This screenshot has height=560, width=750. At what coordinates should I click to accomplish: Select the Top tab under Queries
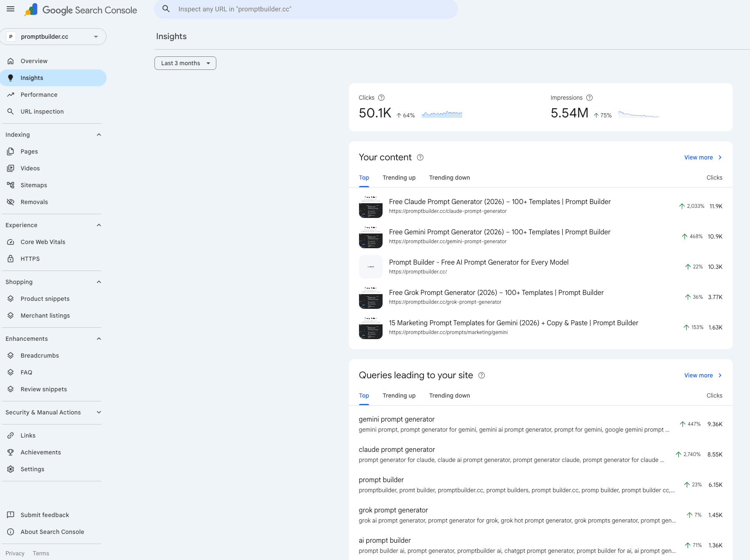(x=364, y=395)
